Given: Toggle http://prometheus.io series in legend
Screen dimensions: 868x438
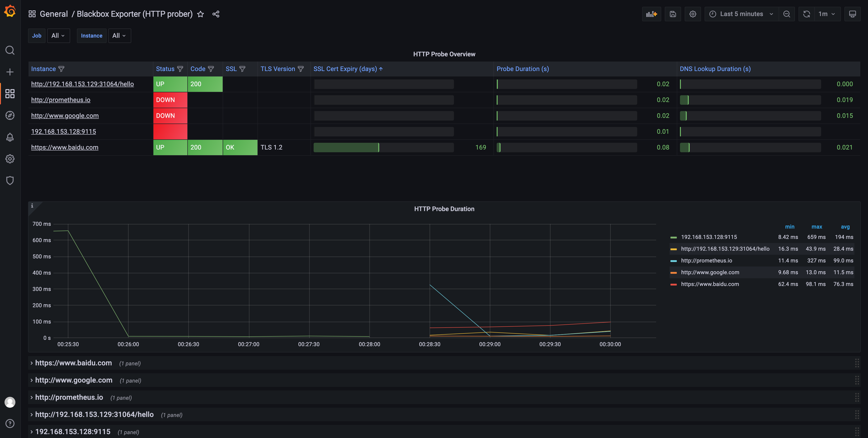Looking at the screenshot, I should [x=706, y=261].
